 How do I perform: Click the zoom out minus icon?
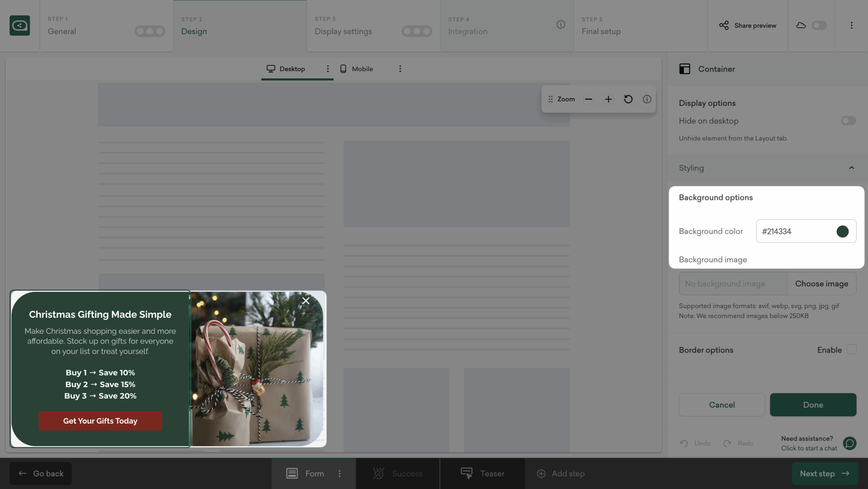588,99
